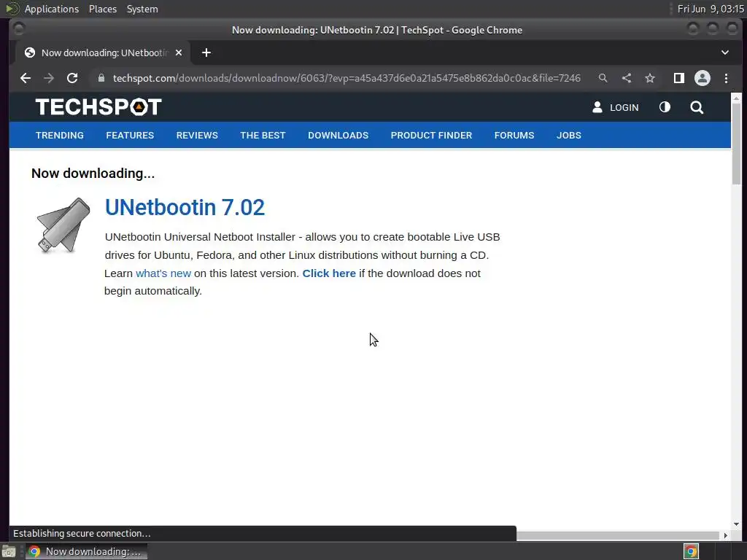The height and width of the screenshot is (560, 747).
Task: Click the UNetbootin 7.02 title link
Action: click(x=185, y=208)
